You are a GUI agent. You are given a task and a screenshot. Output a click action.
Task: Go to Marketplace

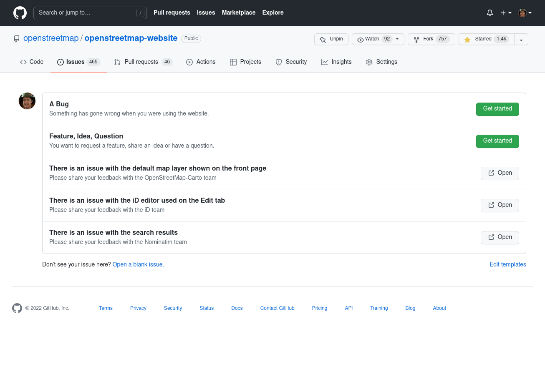pos(239,13)
